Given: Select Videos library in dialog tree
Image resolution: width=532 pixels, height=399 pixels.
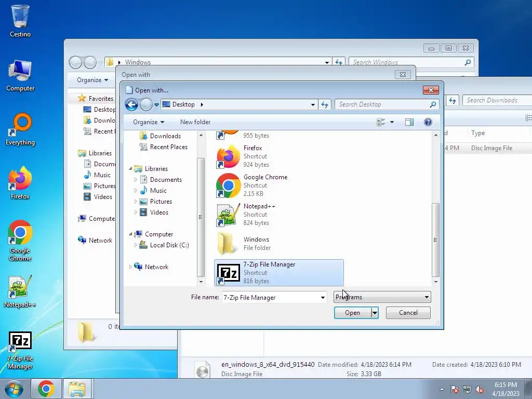Looking at the screenshot, I should (x=159, y=212).
